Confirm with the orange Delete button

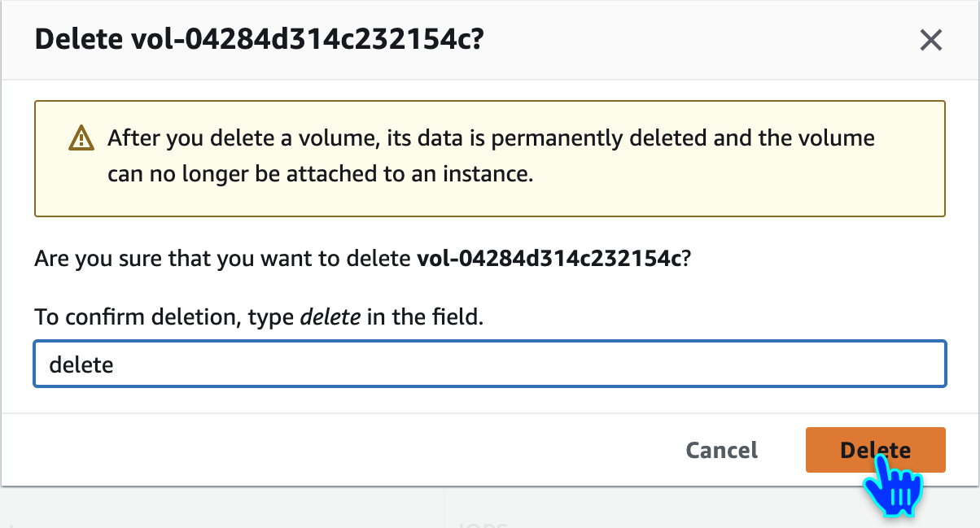[x=875, y=450]
